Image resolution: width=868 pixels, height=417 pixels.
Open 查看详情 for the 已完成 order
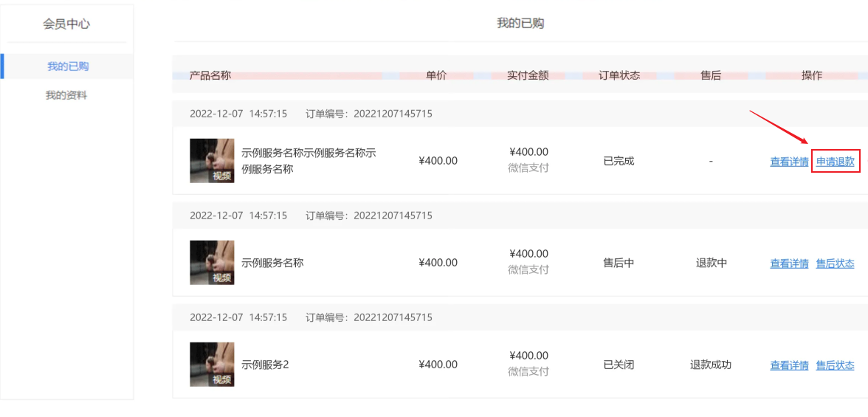point(790,162)
